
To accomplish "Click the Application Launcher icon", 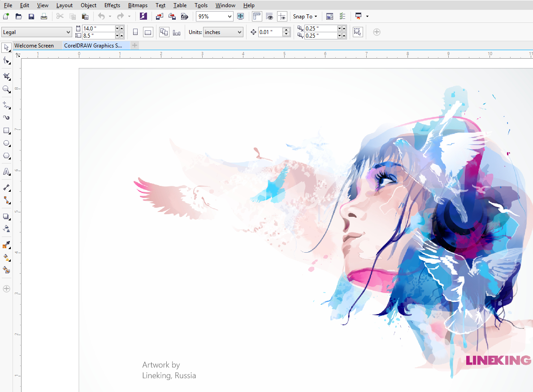I will (x=358, y=16).
